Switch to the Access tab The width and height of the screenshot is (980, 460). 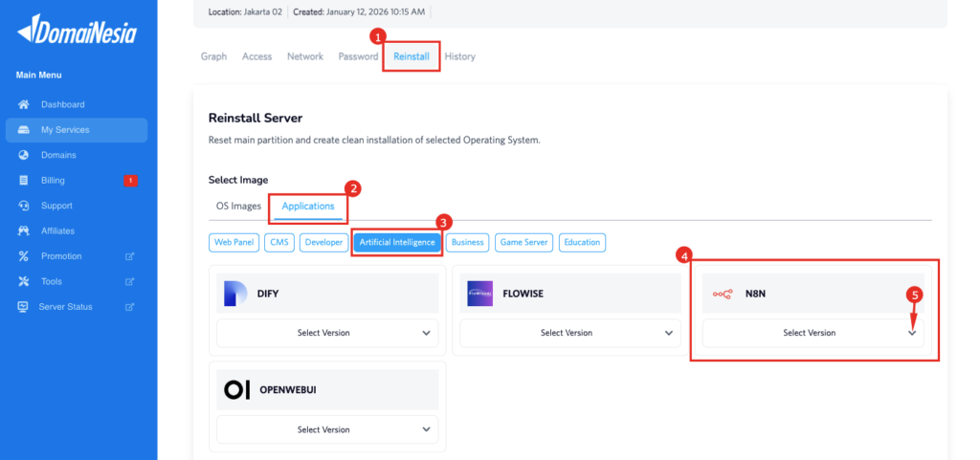(x=256, y=56)
